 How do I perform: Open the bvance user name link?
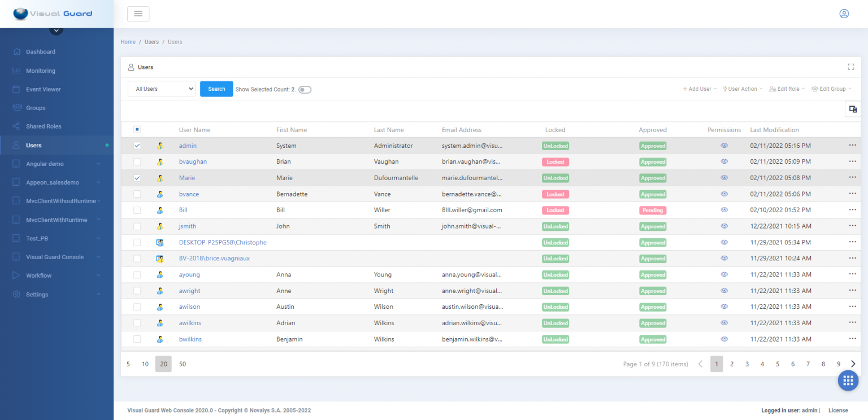point(189,194)
